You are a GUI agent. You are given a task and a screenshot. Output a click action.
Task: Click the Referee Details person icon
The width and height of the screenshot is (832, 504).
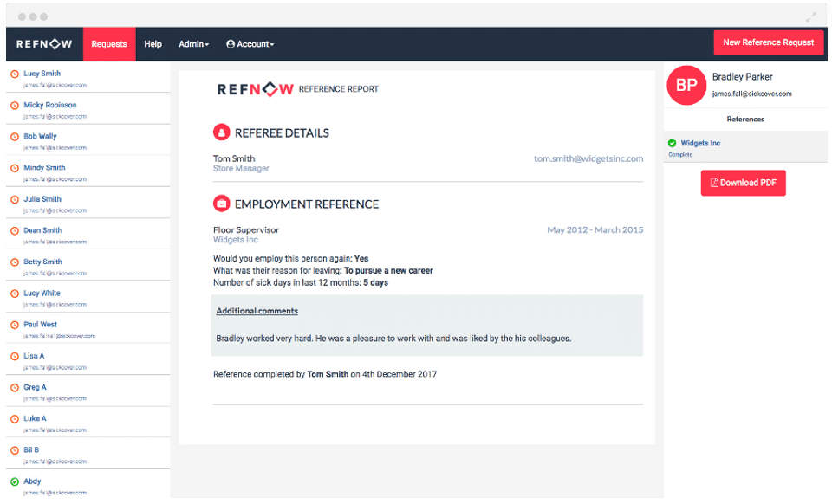coord(221,132)
